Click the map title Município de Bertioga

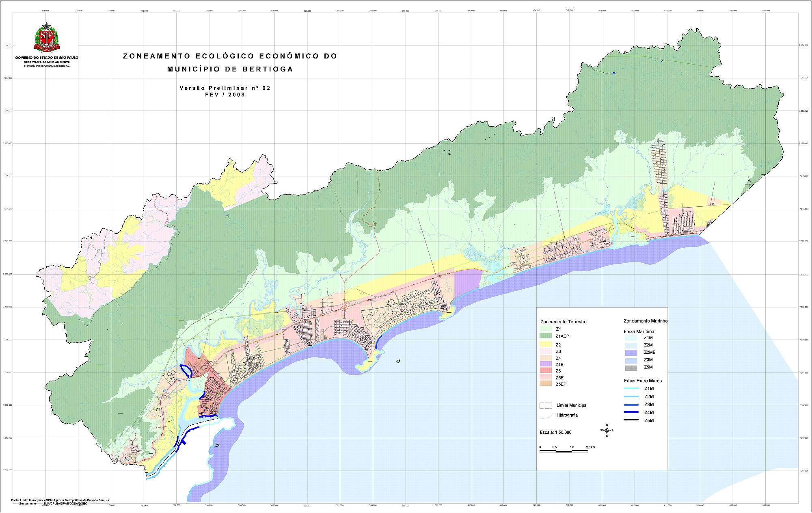(230, 69)
